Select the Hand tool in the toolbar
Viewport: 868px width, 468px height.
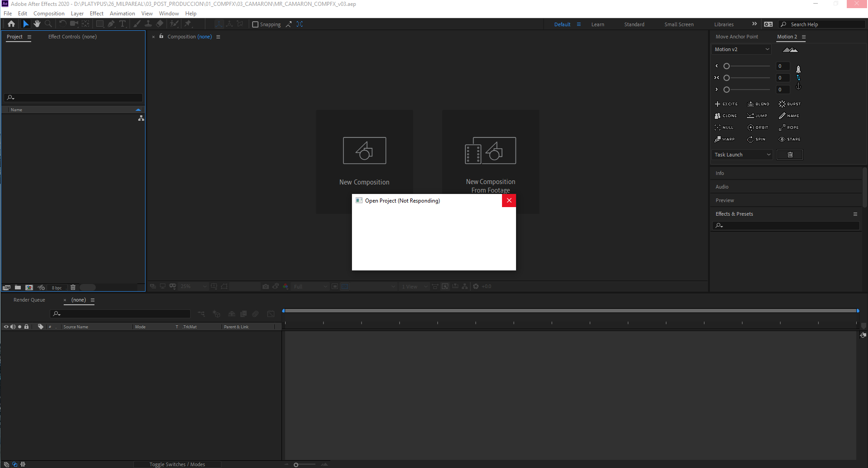click(37, 24)
